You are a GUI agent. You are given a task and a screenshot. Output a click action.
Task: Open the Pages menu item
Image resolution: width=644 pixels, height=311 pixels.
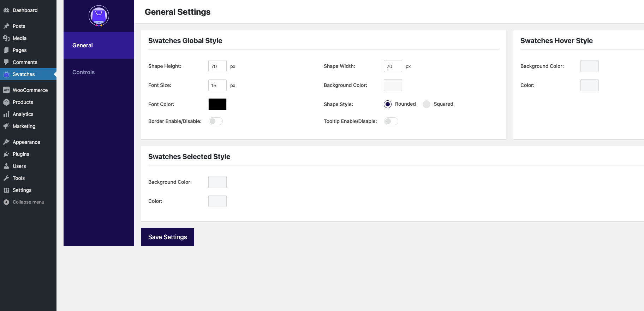28,50
